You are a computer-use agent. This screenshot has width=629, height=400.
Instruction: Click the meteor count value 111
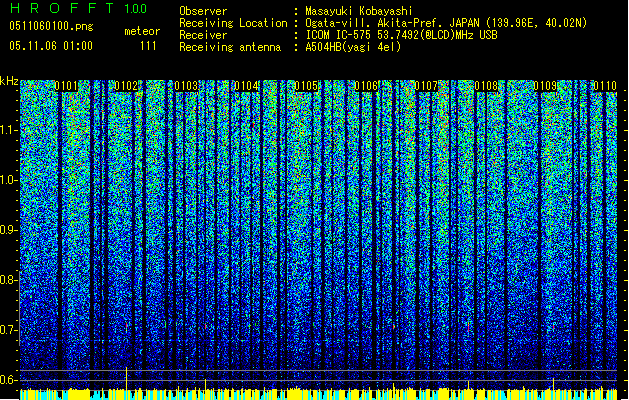point(148,45)
